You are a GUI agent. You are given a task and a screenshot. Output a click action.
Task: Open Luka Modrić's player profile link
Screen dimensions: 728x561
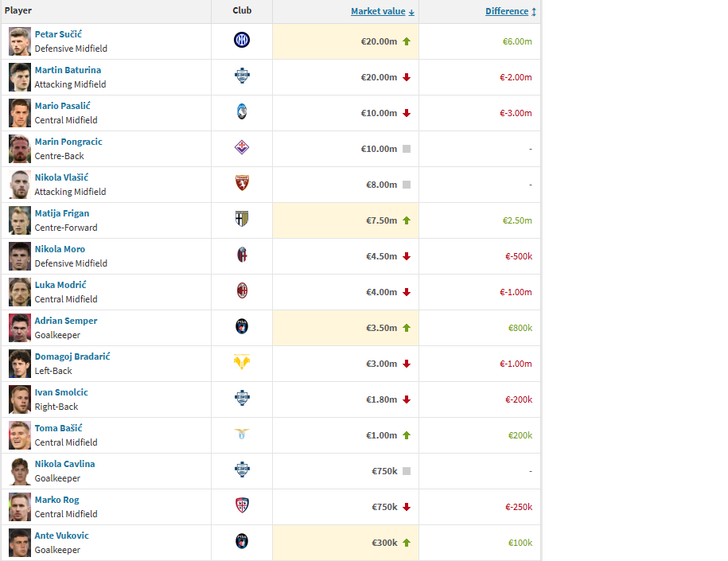(x=60, y=285)
